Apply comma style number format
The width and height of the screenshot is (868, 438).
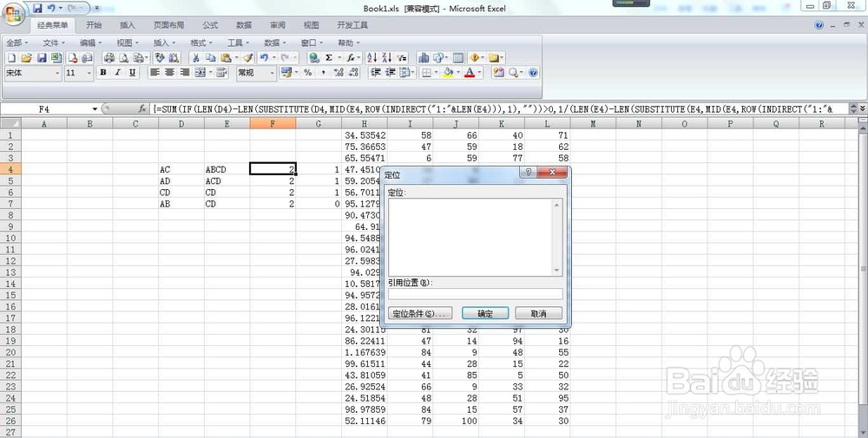[x=323, y=73]
